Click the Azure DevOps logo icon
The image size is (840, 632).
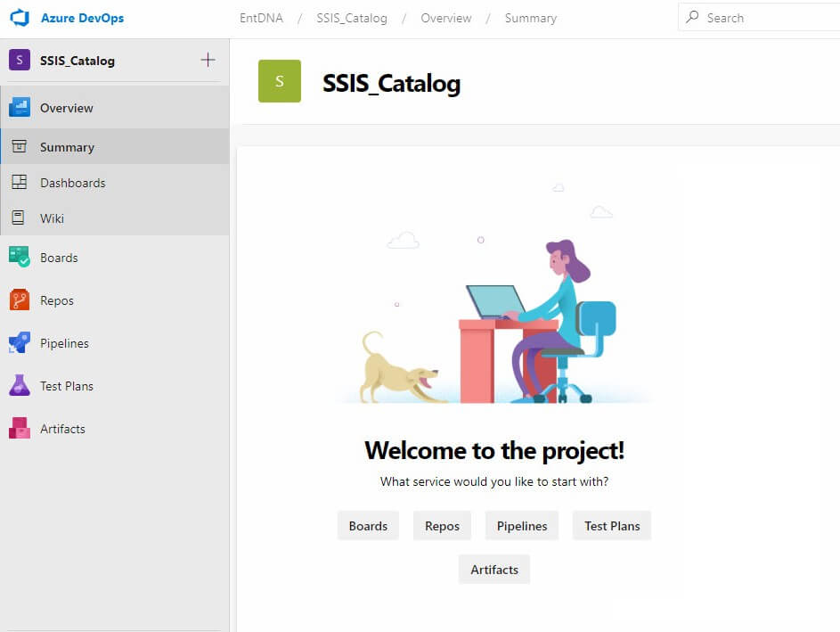pos(20,18)
